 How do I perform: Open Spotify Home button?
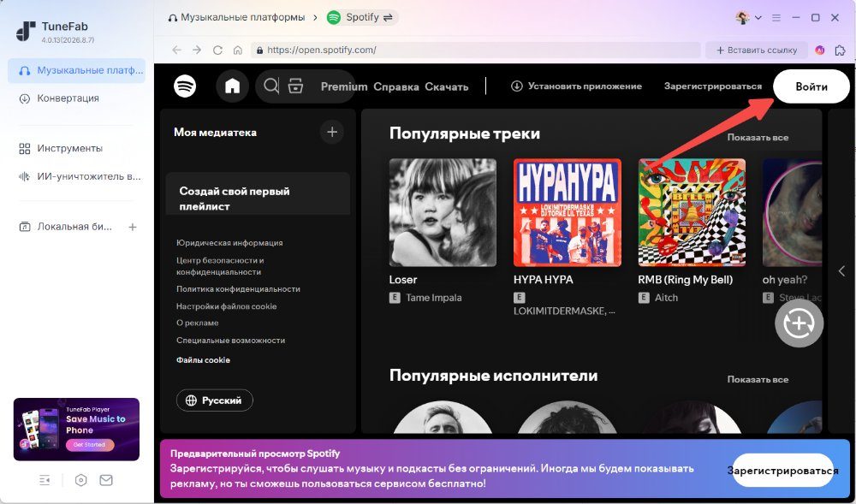pyautogui.click(x=233, y=86)
